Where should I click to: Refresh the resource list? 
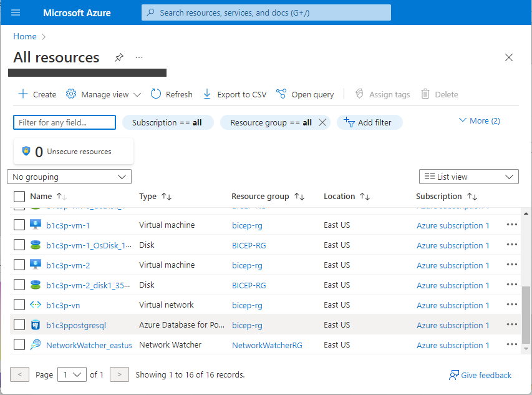click(x=172, y=94)
